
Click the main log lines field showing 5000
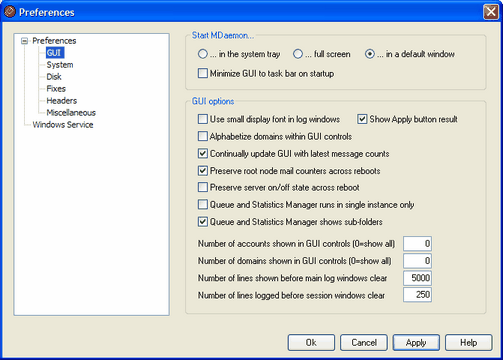tap(417, 278)
